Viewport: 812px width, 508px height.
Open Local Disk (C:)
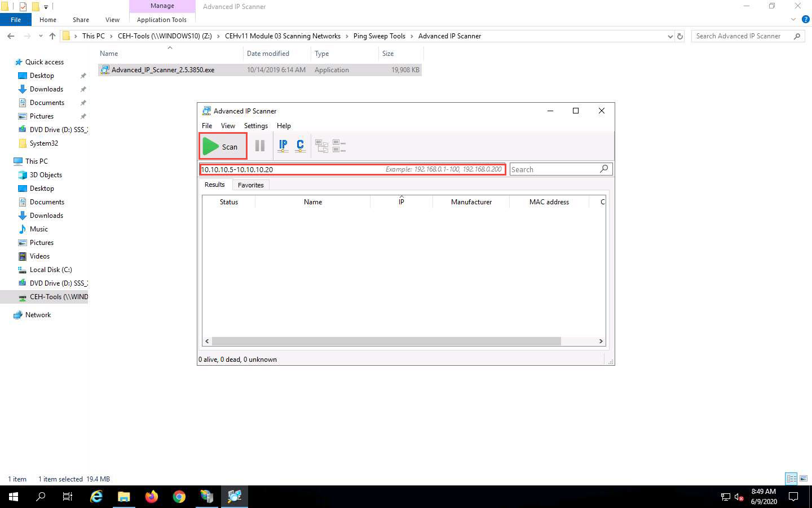coord(51,270)
